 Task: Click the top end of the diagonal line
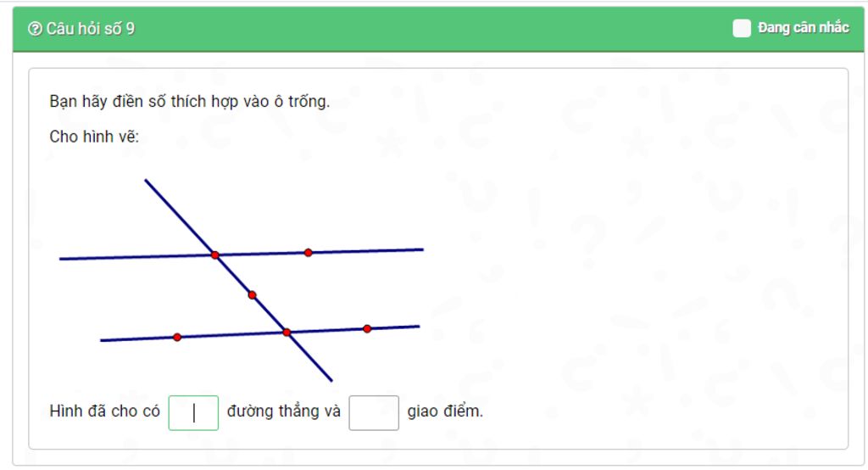[146, 181]
